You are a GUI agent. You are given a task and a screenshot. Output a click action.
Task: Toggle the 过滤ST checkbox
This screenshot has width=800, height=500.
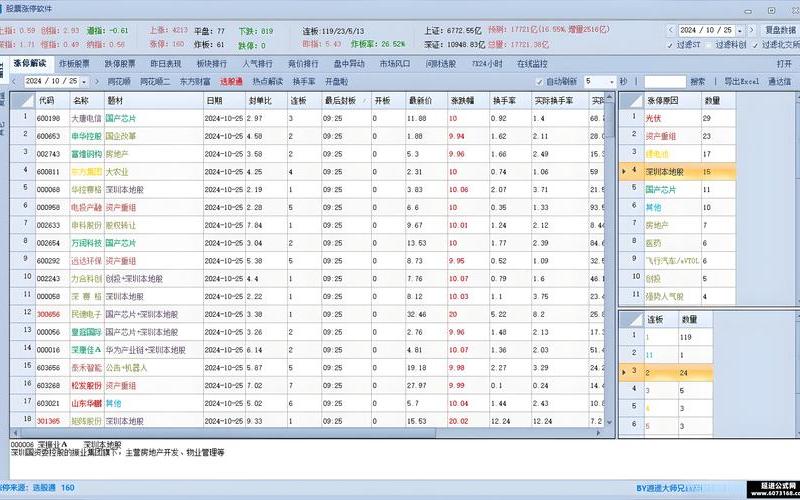click(670, 45)
